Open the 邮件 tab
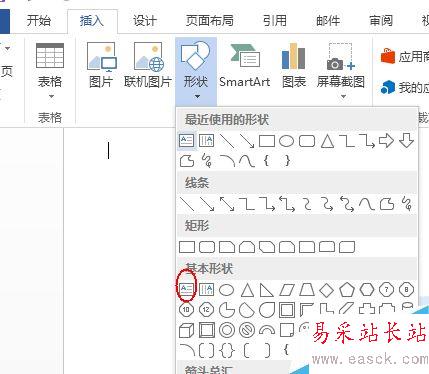Screen dimensions: 429x374 [328, 21]
